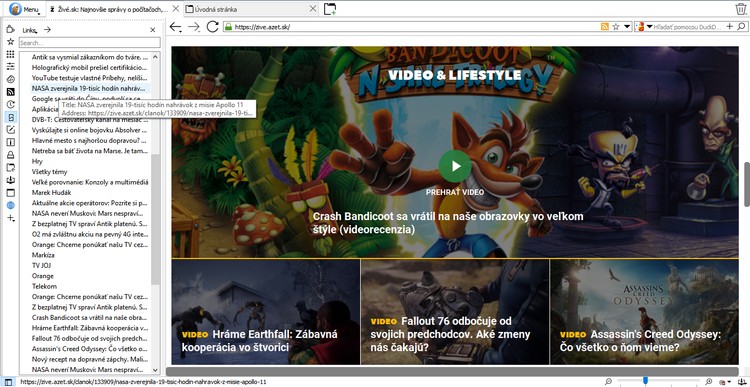Reload the current page
The height and width of the screenshot is (387, 750).
click(212, 27)
